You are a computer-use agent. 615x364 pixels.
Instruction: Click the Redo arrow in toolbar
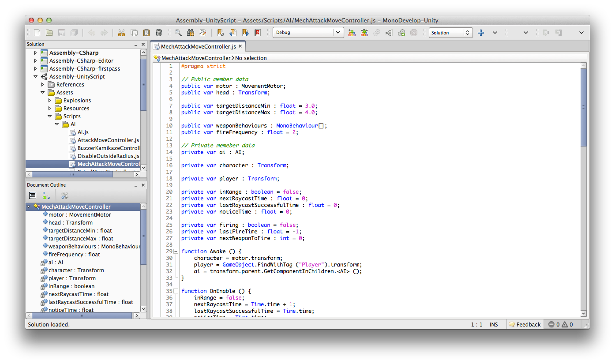click(x=104, y=33)
